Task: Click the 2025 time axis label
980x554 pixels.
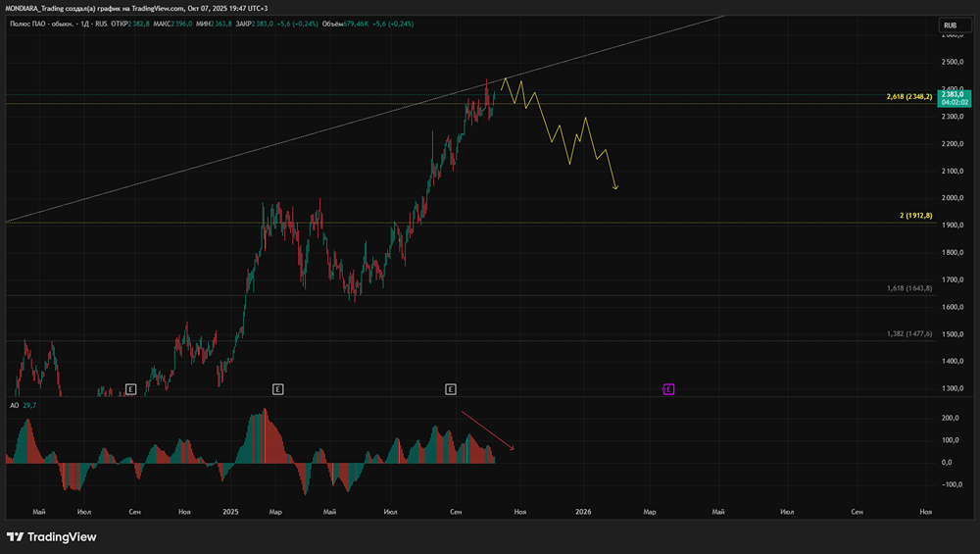Action: click(230, 512)
